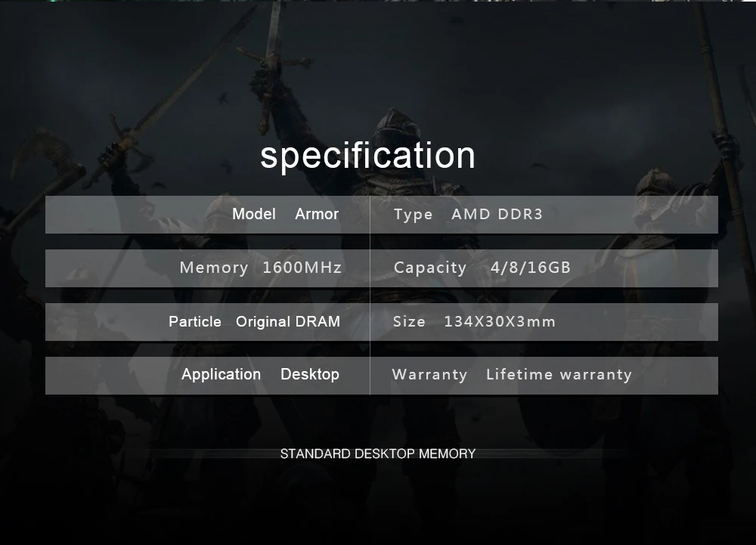Click the 'specification' heading
The width and height of the screenshot is (756, 545).
[368, 156]
